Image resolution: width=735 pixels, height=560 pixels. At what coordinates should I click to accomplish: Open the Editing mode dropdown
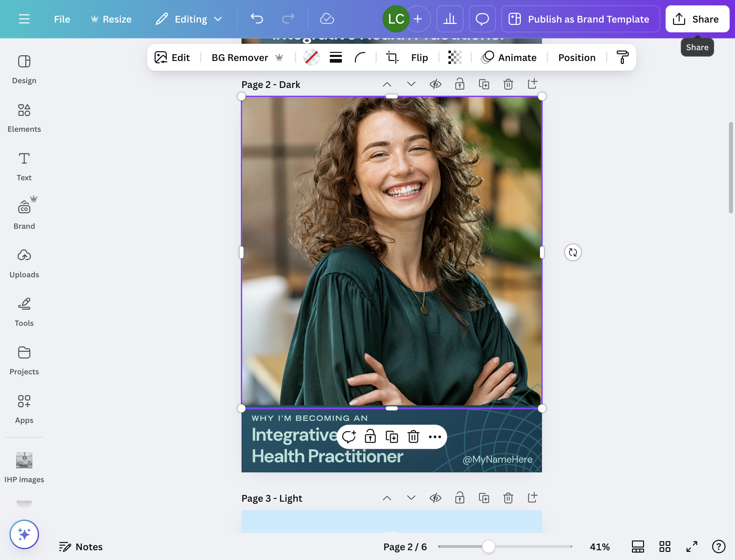[189, 19]
